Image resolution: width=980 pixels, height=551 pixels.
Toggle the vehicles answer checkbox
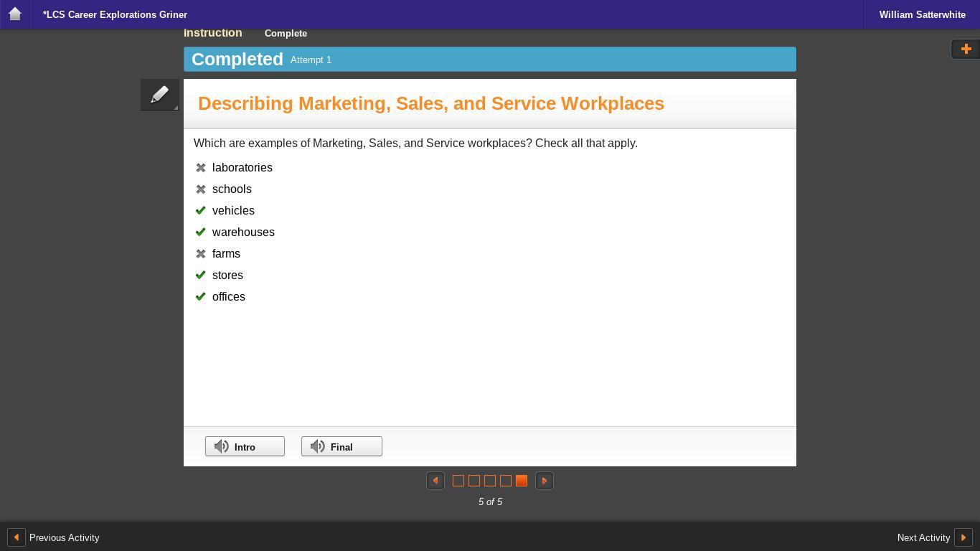[201, 211]
